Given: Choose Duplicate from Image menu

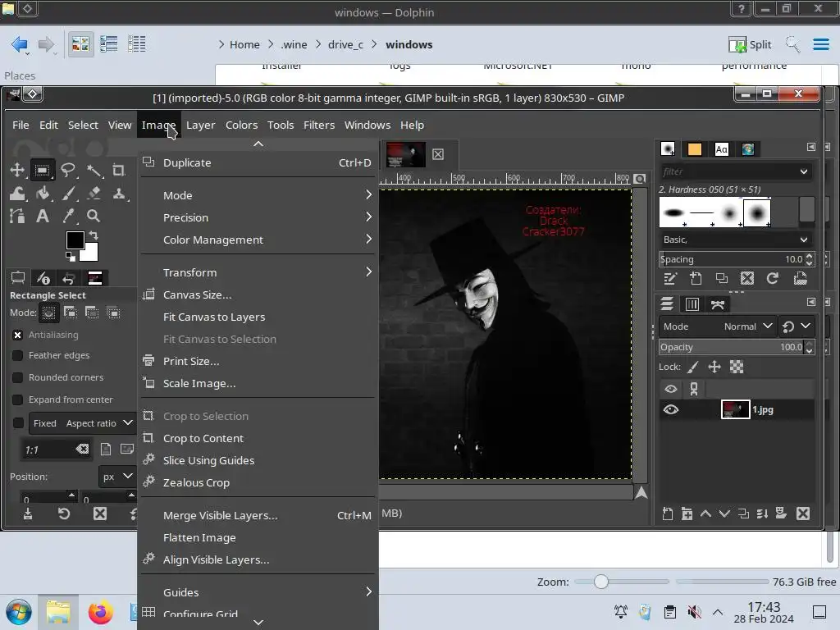Looking at the screenshot, I should pyautogui.click(x=258, y=162).
